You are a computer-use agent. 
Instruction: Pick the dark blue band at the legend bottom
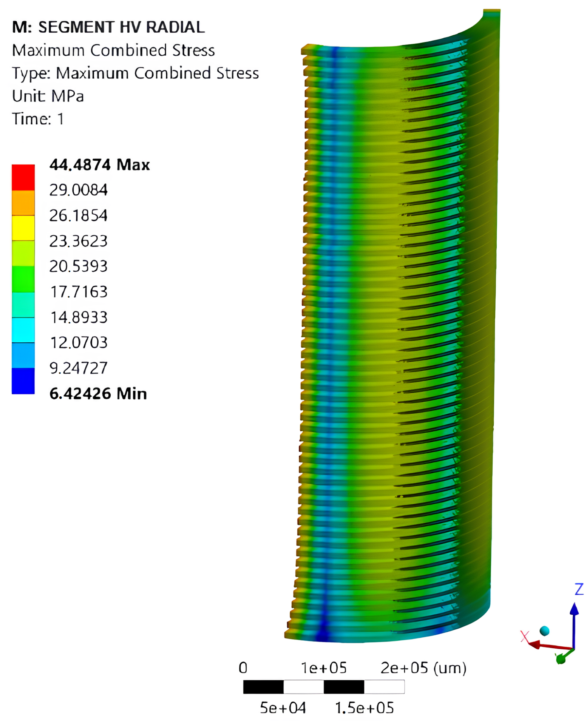(23, 381)
